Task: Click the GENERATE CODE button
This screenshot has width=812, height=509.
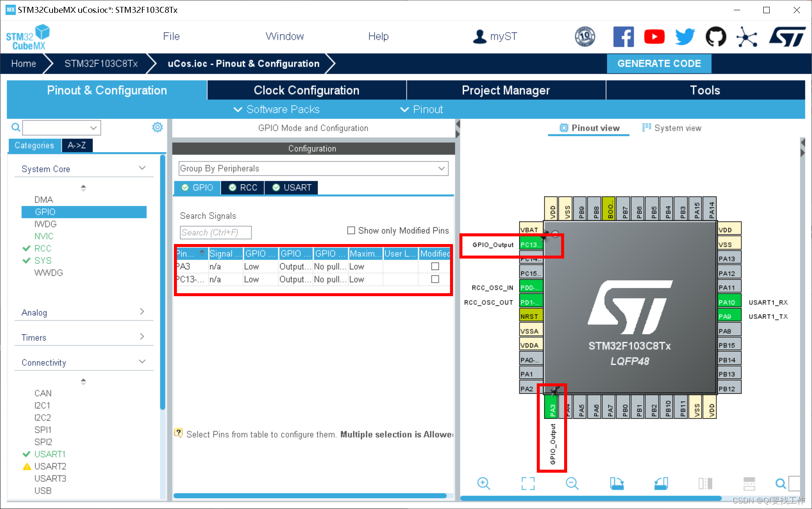Action: pos(659,64)
